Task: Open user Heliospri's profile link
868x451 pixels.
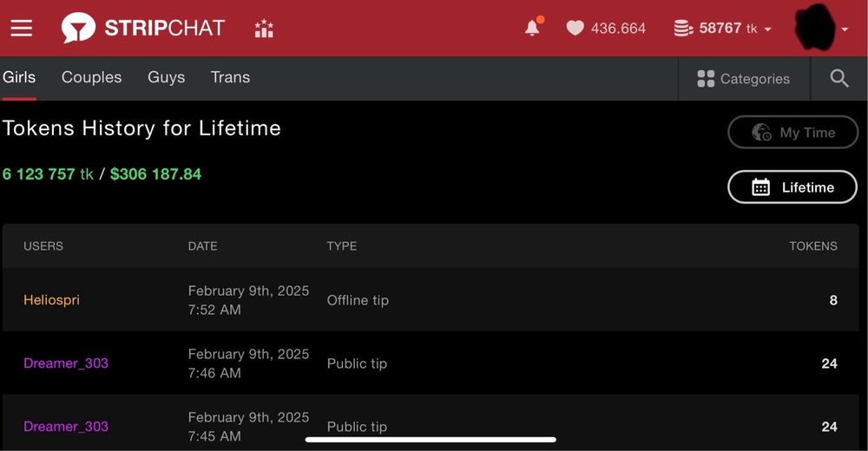Action: coord(51,300)
